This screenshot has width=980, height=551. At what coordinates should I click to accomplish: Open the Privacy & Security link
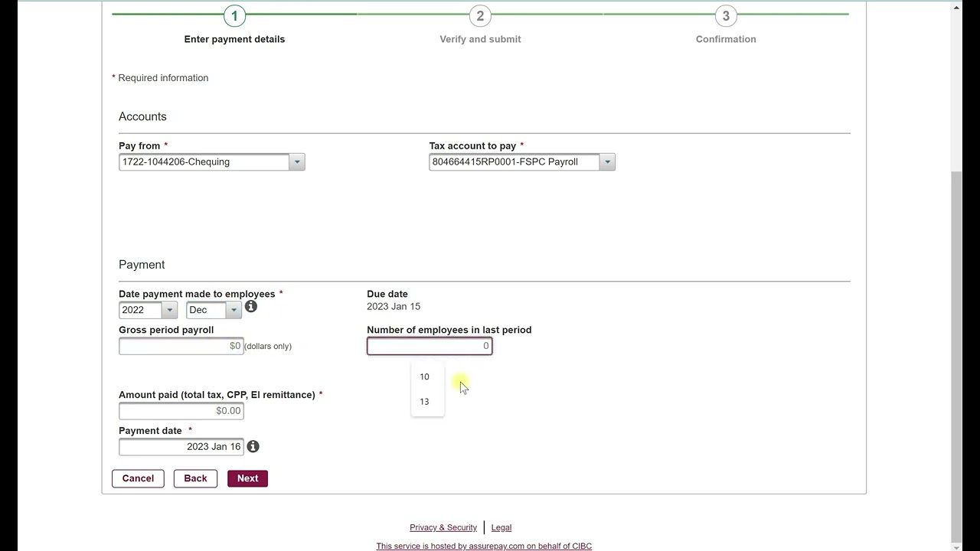tap(443, 527)
